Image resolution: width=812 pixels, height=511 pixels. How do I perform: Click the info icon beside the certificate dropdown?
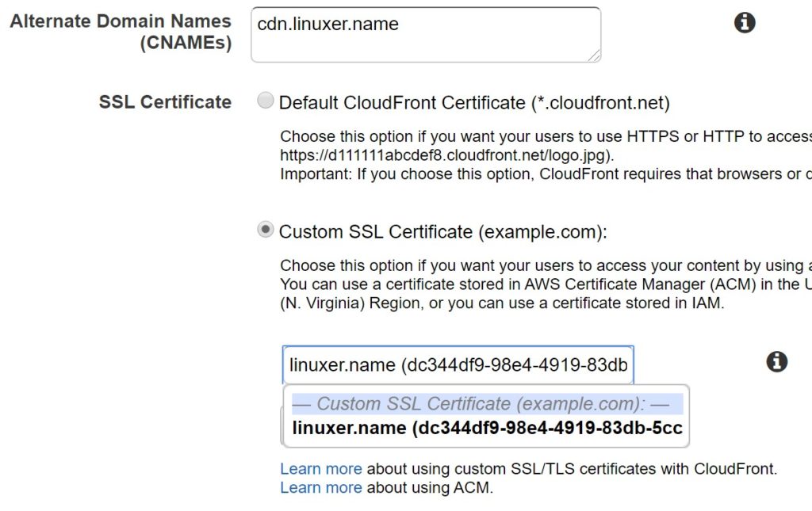(776, 362)
